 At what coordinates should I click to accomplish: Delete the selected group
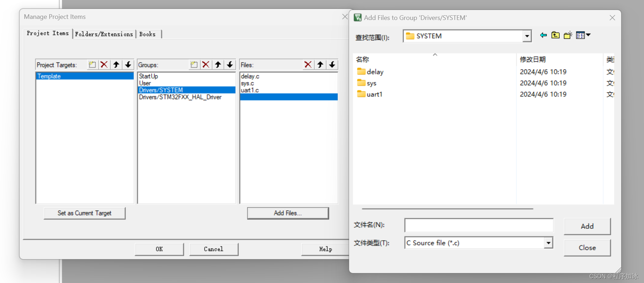pyautogui.click(x=206, y=65)
